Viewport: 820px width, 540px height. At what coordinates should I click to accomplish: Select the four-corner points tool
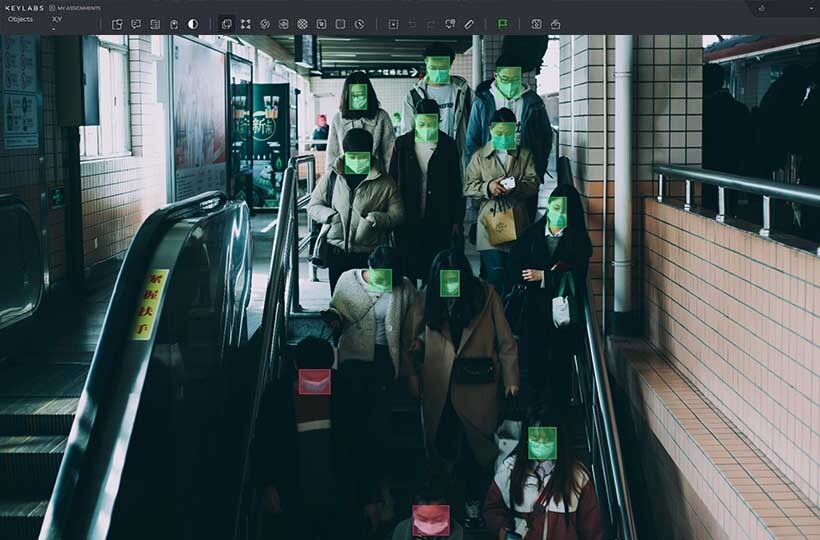click(x=245, y=24)
